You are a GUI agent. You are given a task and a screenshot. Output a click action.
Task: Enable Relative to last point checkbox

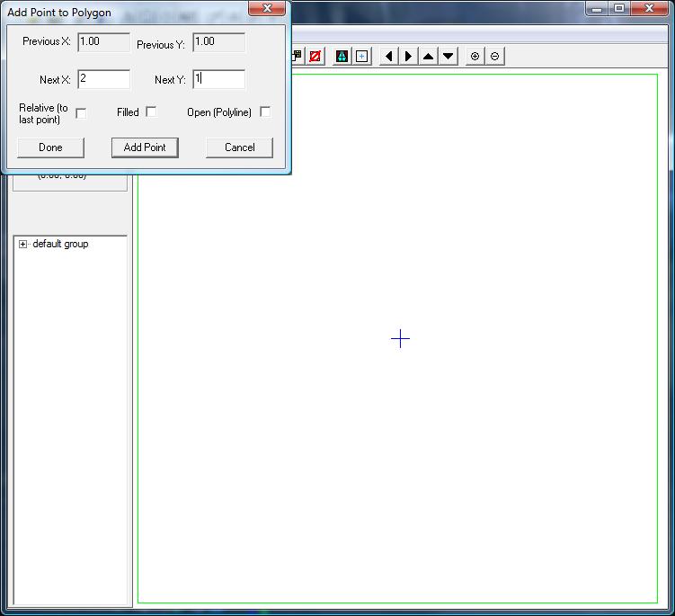[81, 113]
